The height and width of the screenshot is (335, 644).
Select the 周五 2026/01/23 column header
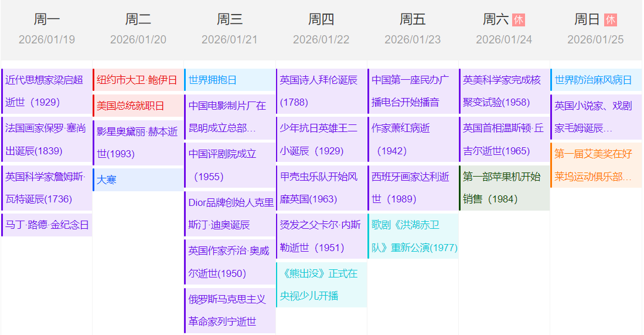[x=413, y=29]
